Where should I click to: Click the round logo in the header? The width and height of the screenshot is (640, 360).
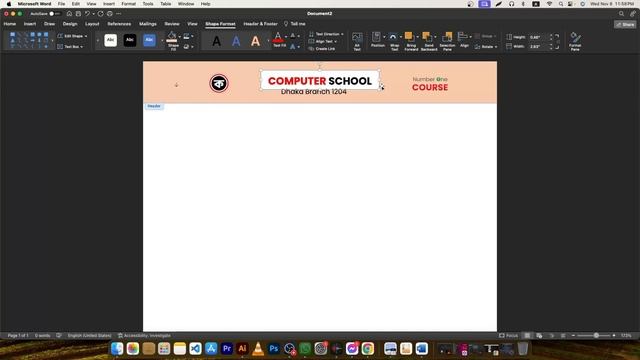point(219,83)
